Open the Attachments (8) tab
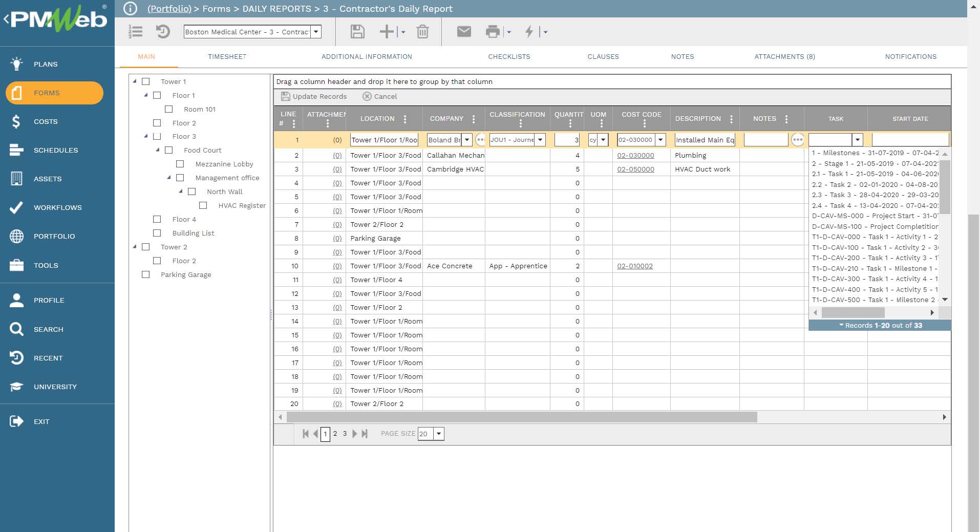980x532 pixels. pos(784,57)
